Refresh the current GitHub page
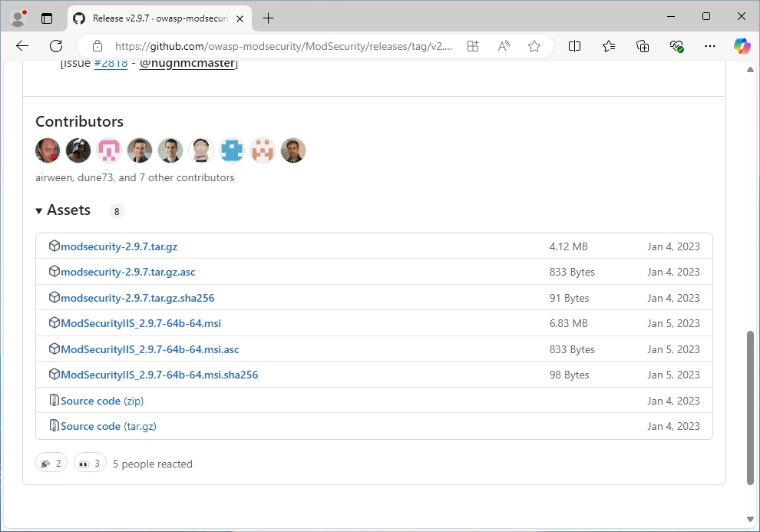The width and height of the screenshot is (760, 532). click(56, 46)
